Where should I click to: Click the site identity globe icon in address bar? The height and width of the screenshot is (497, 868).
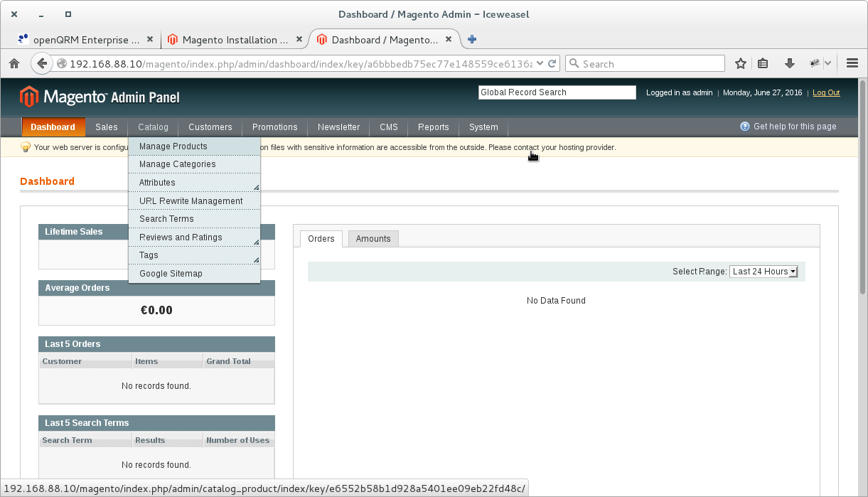(x=62, y=63)
